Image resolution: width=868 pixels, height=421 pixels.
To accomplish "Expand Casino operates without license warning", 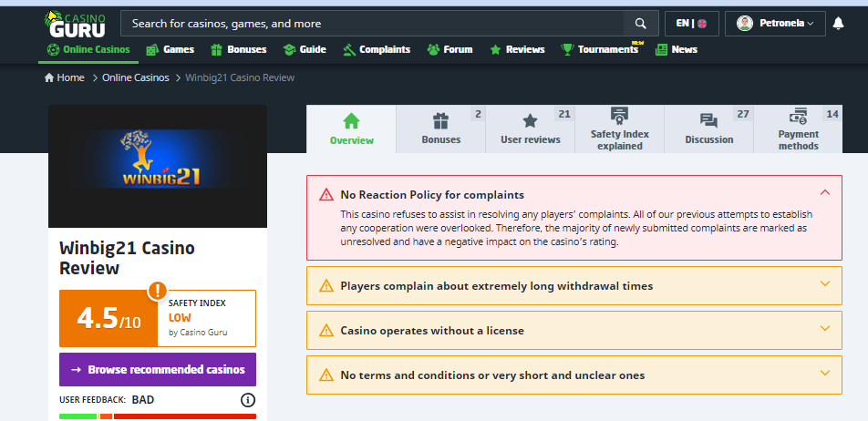I will coord(825,330).
